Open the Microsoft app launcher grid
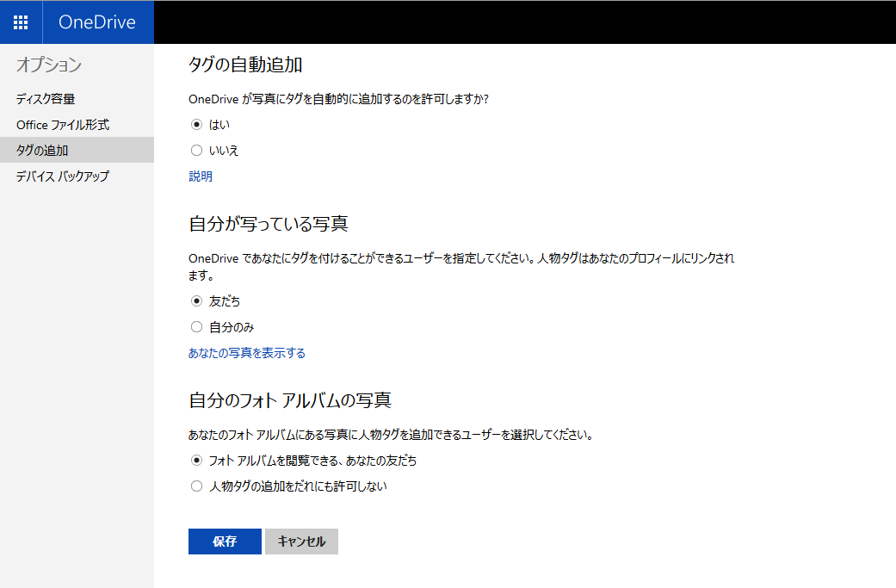Viewport: 896px width, 588px height. tap(20, 22)
